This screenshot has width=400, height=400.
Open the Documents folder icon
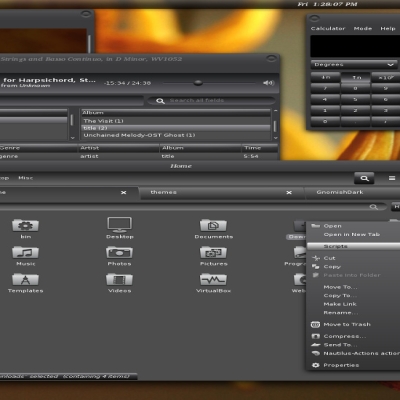coord(213,226)
